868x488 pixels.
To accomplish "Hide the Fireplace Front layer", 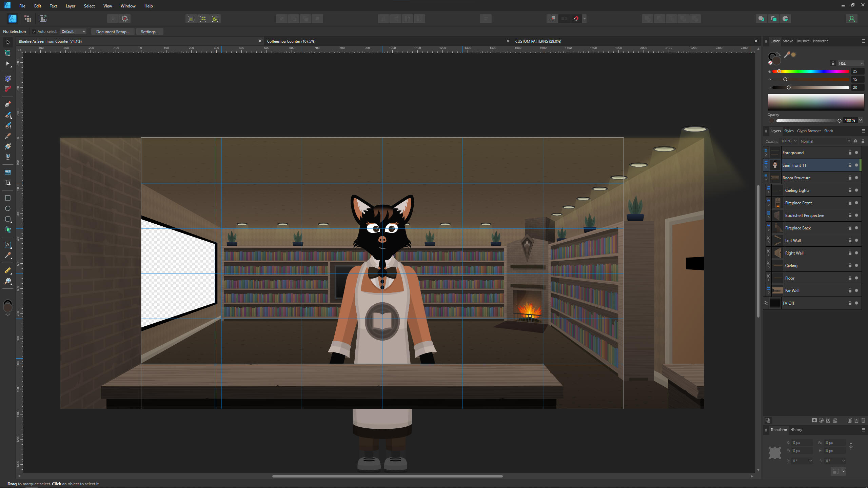I will tap(856, 203).
